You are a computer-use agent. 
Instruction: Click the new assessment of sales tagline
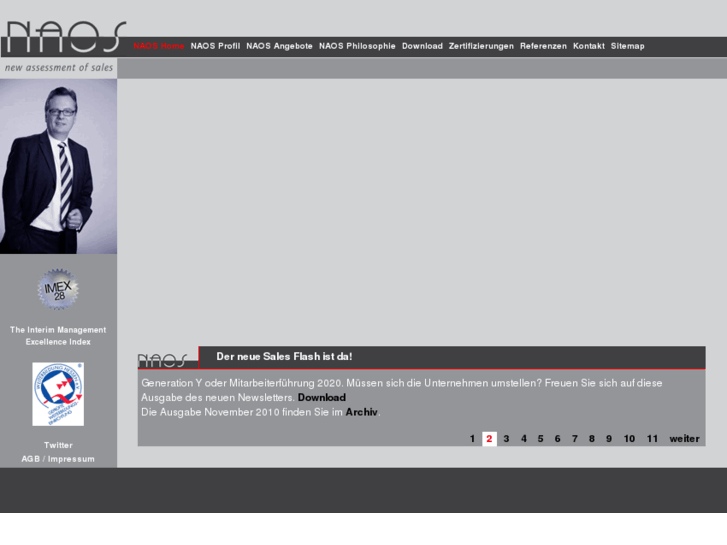pos(58,68)
